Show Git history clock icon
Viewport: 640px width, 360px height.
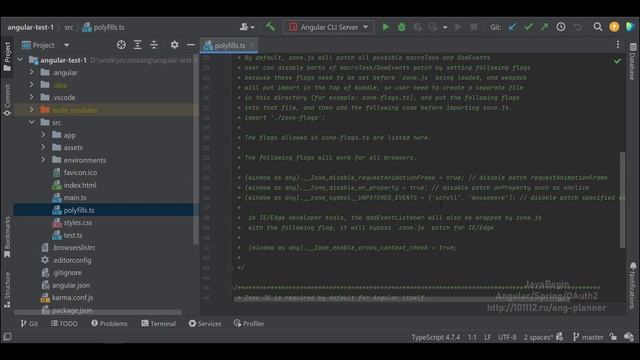tap(561, 27)
